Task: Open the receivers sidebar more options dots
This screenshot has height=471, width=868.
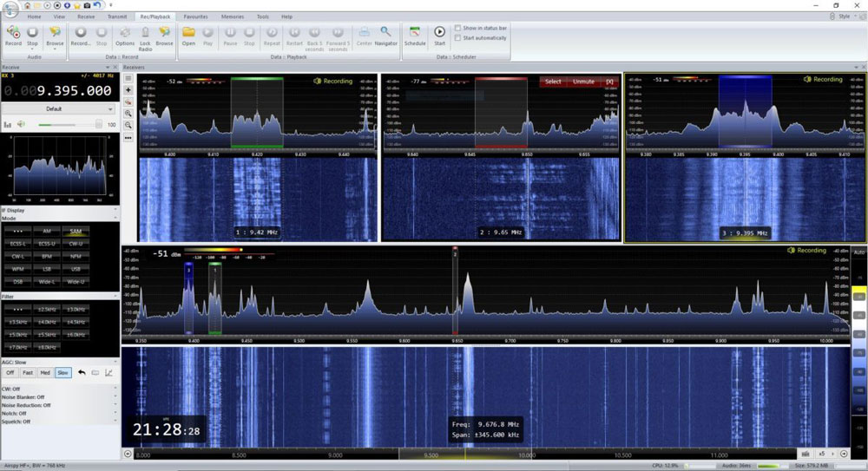Action: pos(128,137)
